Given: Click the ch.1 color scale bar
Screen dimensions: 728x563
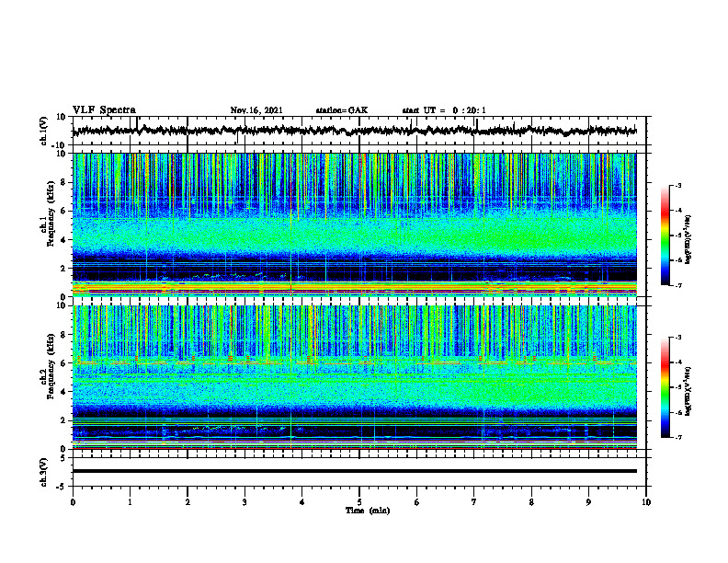Looking at the screenshot, I should [x=665, y=236].
